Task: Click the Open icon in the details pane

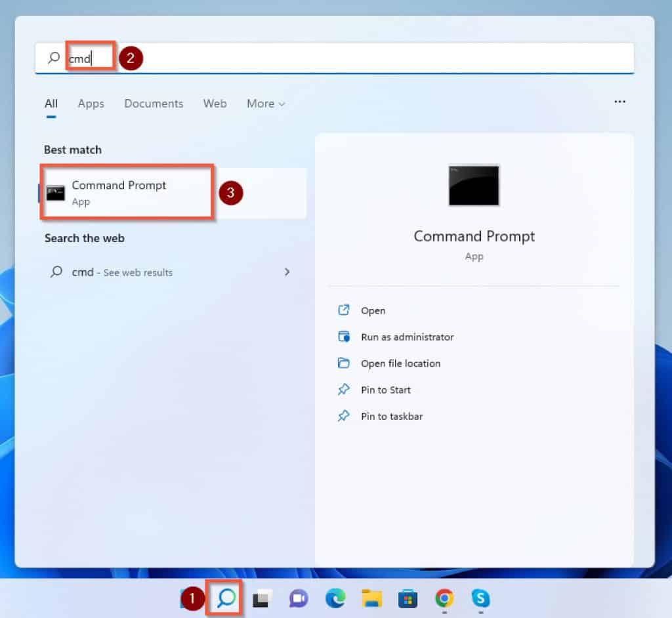Action: tap(344, 310)
